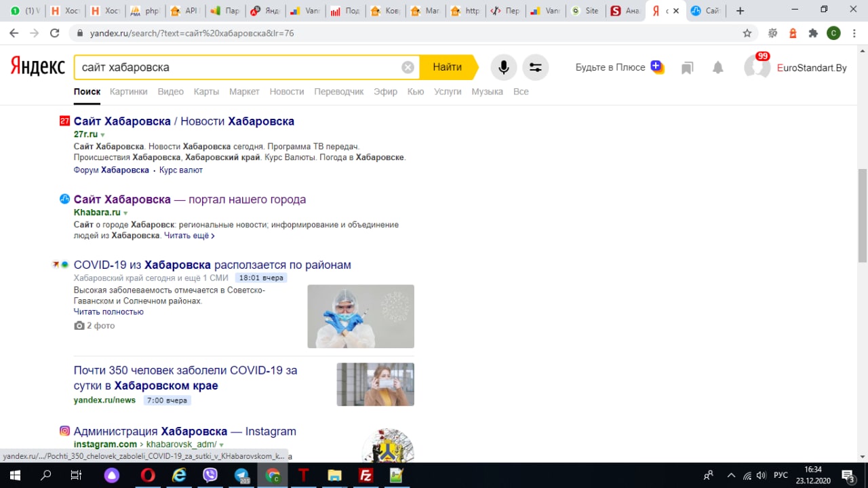Open Chrome profile avatar icon

[x=834, y=33]
